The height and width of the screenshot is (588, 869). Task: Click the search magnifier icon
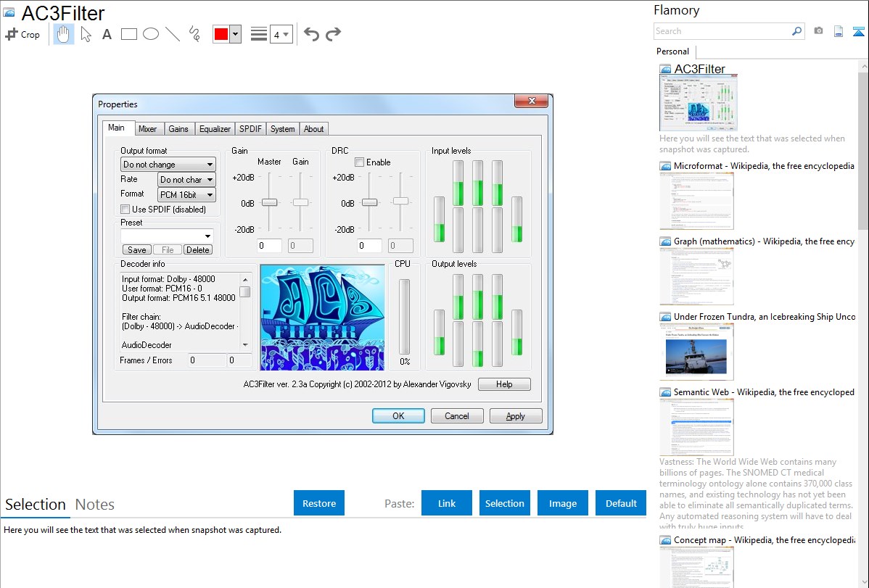point(796,31)
